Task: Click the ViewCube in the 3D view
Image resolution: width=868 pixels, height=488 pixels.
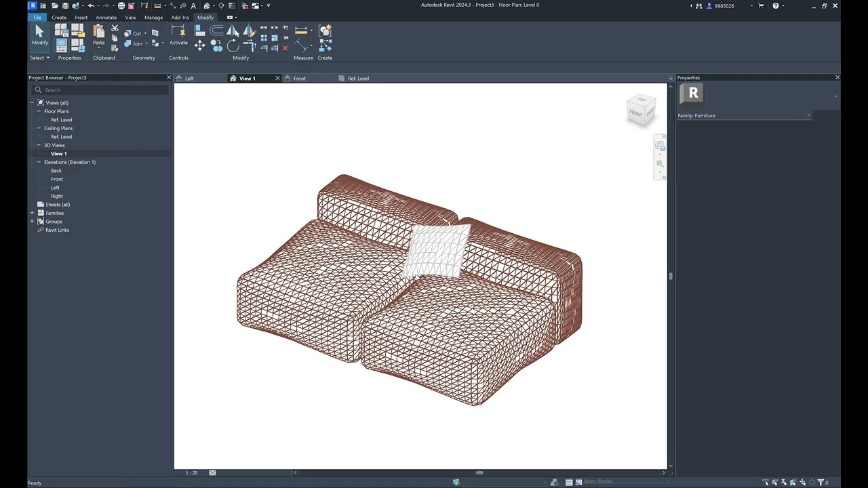Action: (x=641, y=110)
